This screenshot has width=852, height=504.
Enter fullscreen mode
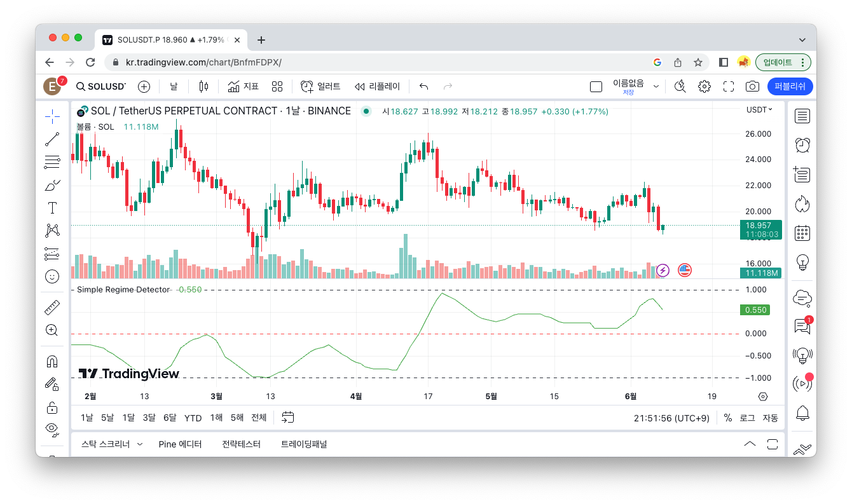(x=729, y=86)
